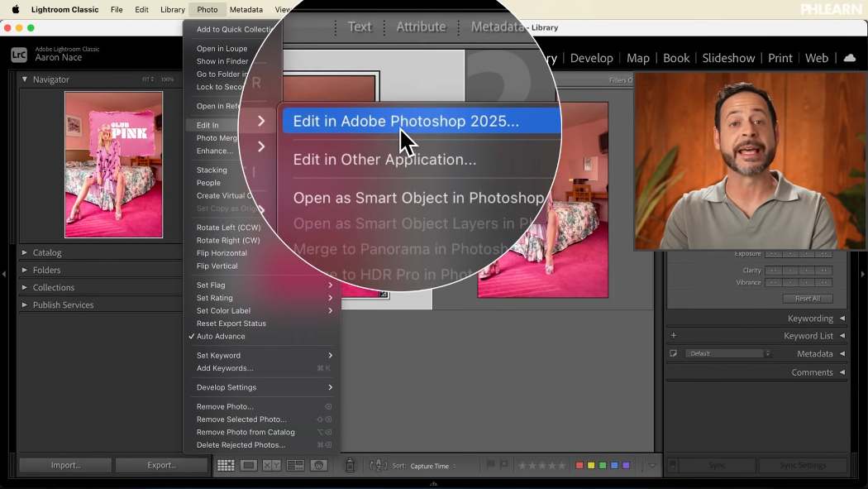Screen dimensions: 868x489
Task: Open the Metadata Default preset dropdown
Action: 728,353
